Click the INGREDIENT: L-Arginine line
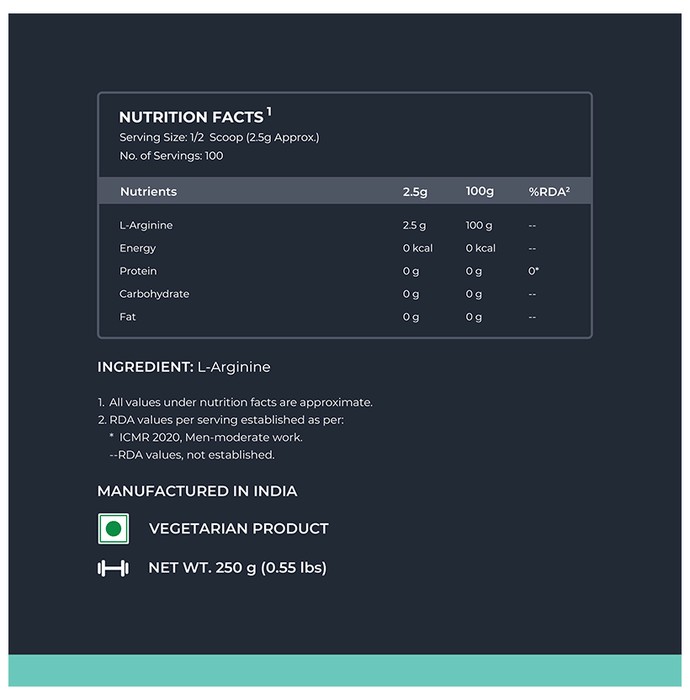 pos(183,367)
